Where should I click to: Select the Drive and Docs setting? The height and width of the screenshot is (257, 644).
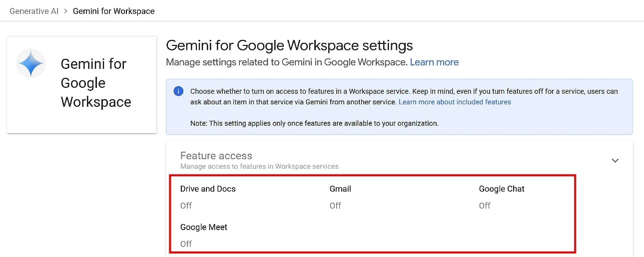208,189
